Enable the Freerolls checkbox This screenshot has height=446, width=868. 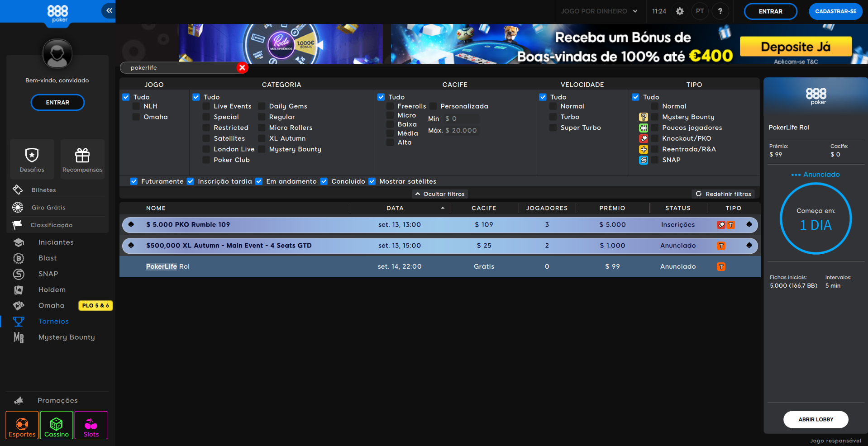point(390,106)
